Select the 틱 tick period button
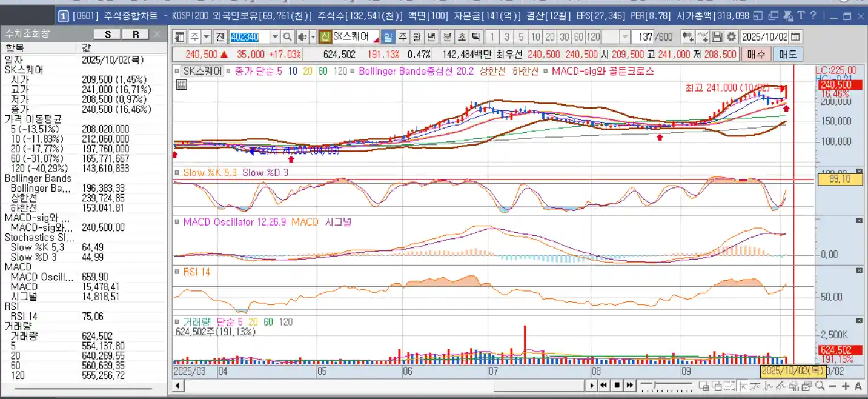The height and width of the screenshot is (399, 868). (476, 37)
